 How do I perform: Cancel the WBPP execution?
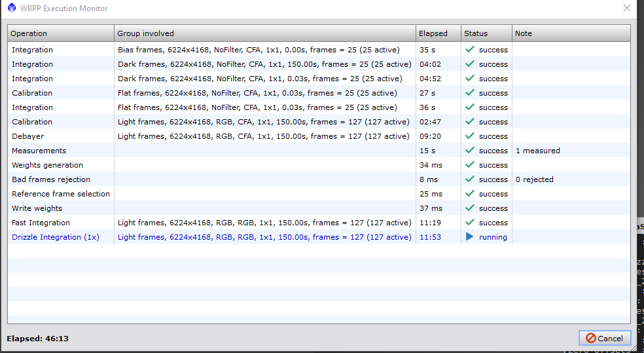pyautogui.click(x=605, y=338)
